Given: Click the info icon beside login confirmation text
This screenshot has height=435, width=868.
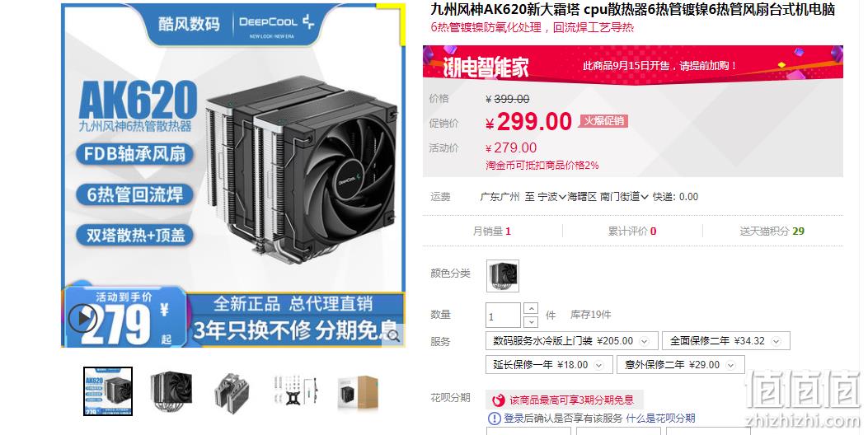Looking at the screenshot, I should click(x=494, y=419).
